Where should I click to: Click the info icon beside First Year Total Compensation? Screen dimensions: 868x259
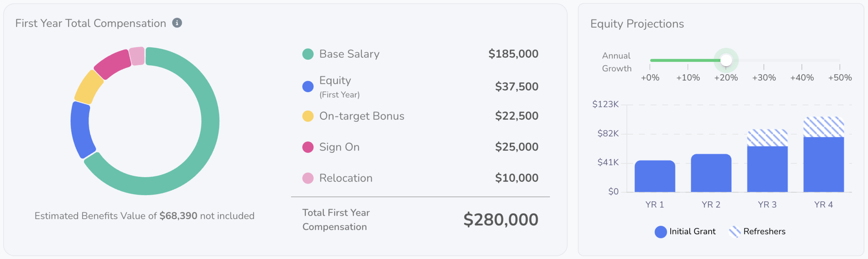(x=177, y=23)
